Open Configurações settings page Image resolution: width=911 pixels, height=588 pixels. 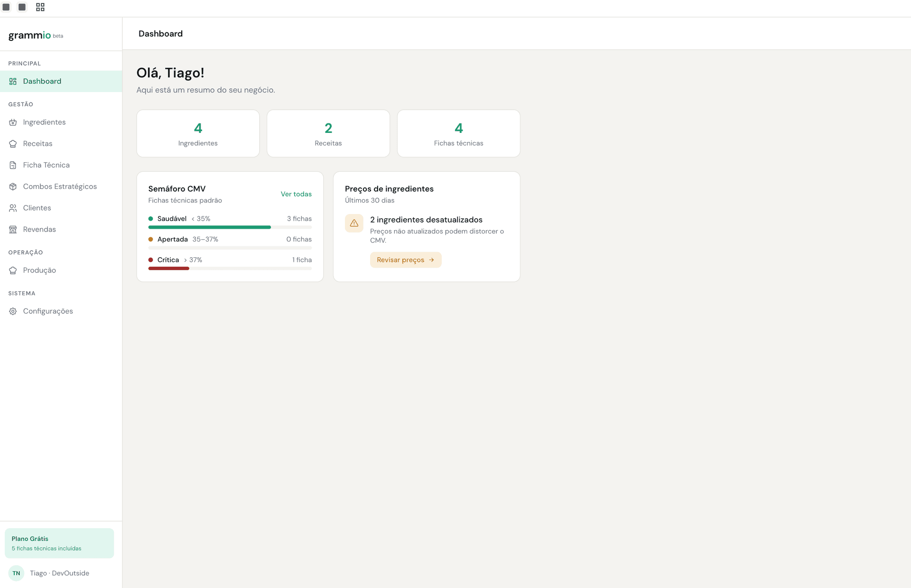tap(61, 311)
